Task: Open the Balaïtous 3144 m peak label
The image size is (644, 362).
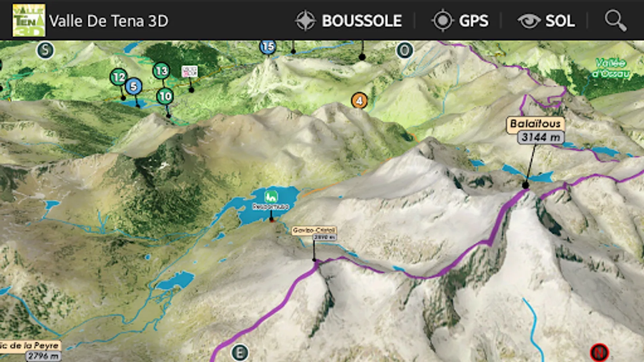Action: 536,130
